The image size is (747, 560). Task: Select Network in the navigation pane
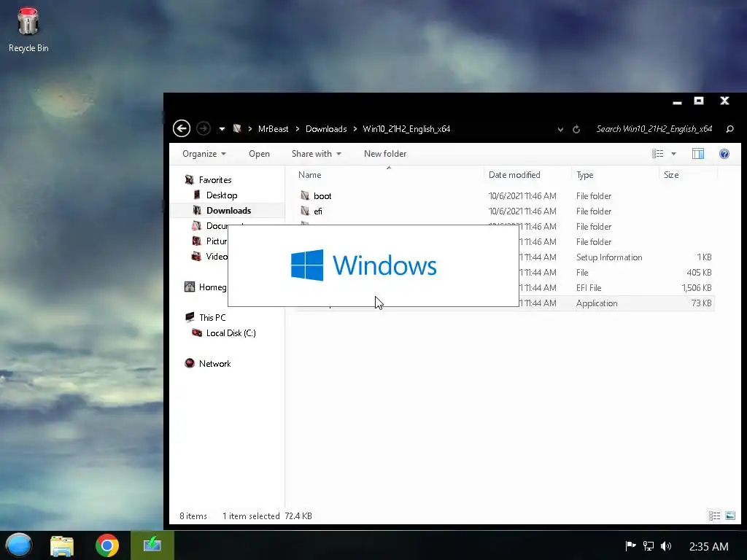click(215, 364)
